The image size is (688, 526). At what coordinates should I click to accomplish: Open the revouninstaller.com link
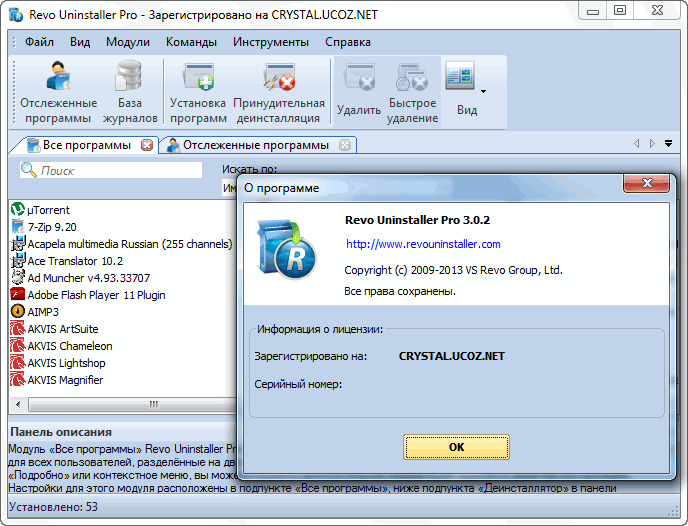coord(423,244)
